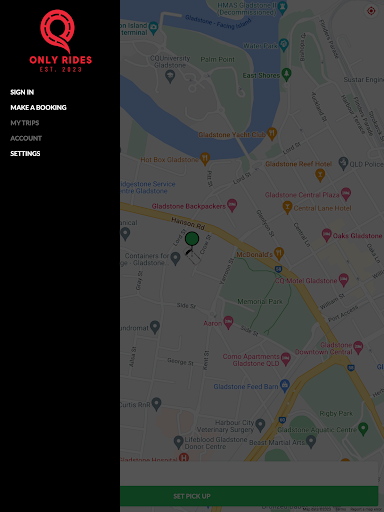
Task: Tap the Gladstone Yacht Club pin icon
Action: coord(272,134)
